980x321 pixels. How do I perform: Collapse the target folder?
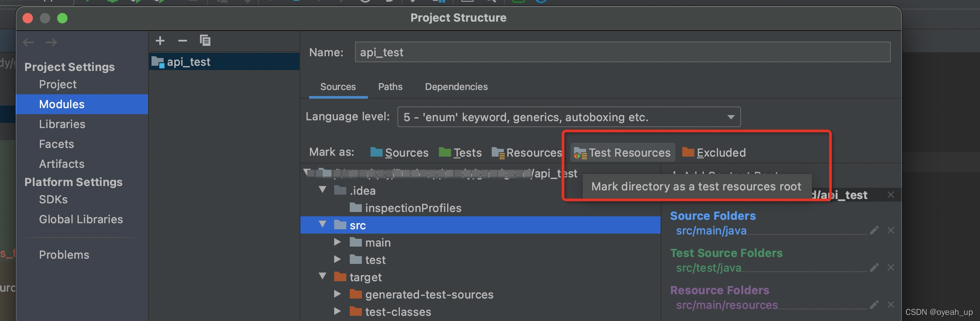click(x=322, y=276)
